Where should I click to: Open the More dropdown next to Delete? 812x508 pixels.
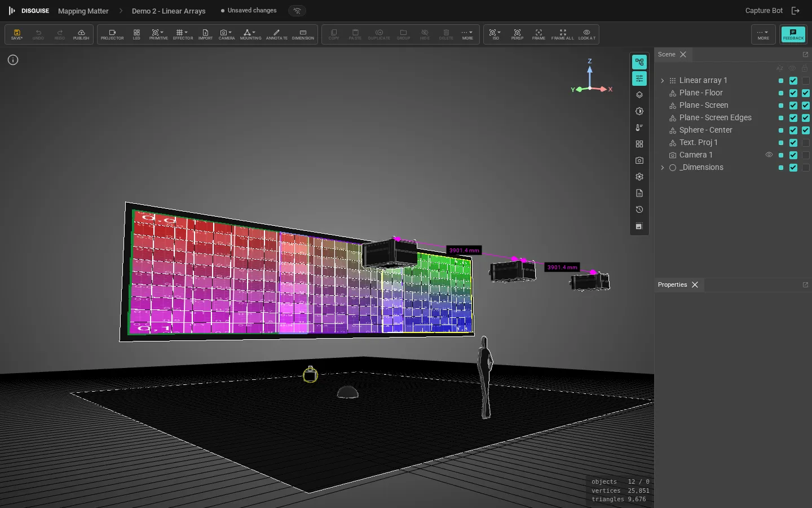coord(467,34)
